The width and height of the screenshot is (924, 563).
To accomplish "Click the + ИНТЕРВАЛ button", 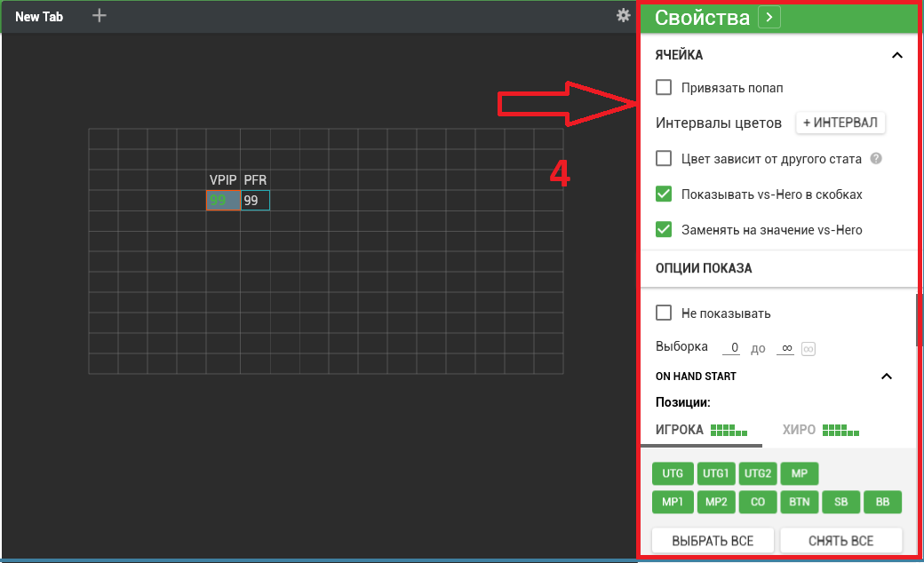I will pyautogui.click(x=840, y=123).
